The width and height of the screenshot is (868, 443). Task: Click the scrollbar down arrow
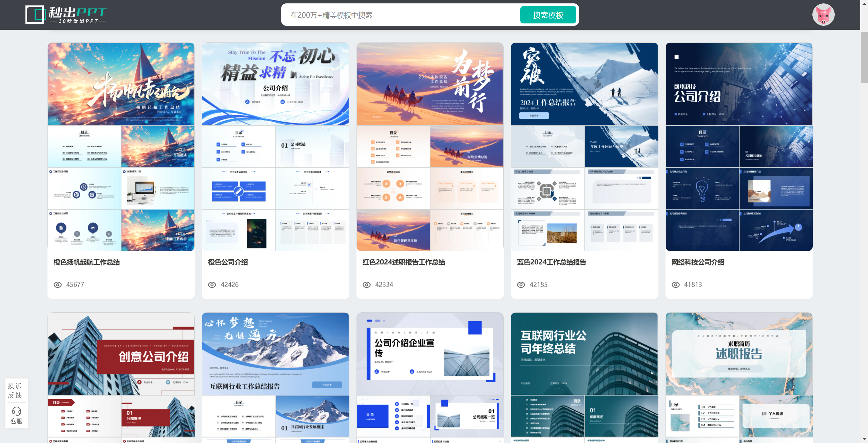tap(864, 439)
